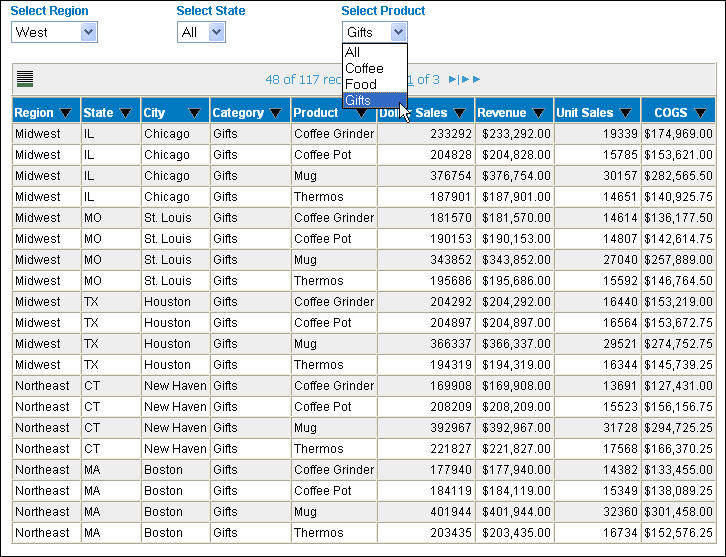Expand the Select State dropdown
The image size is (726, 557).
[x=216, y=32]
